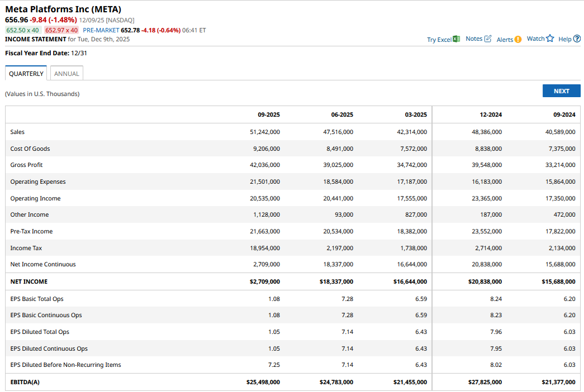Click the Watch link text

tap(535, 39)
